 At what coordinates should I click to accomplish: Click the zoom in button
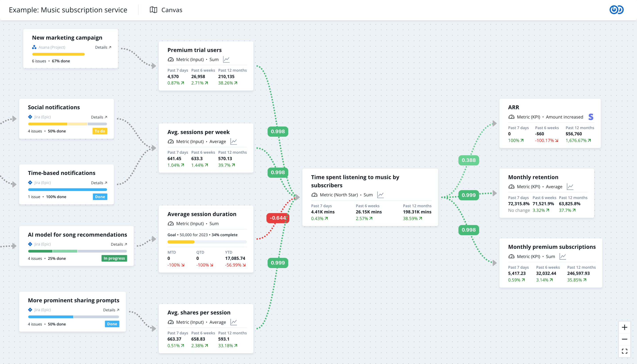(625, 327)
